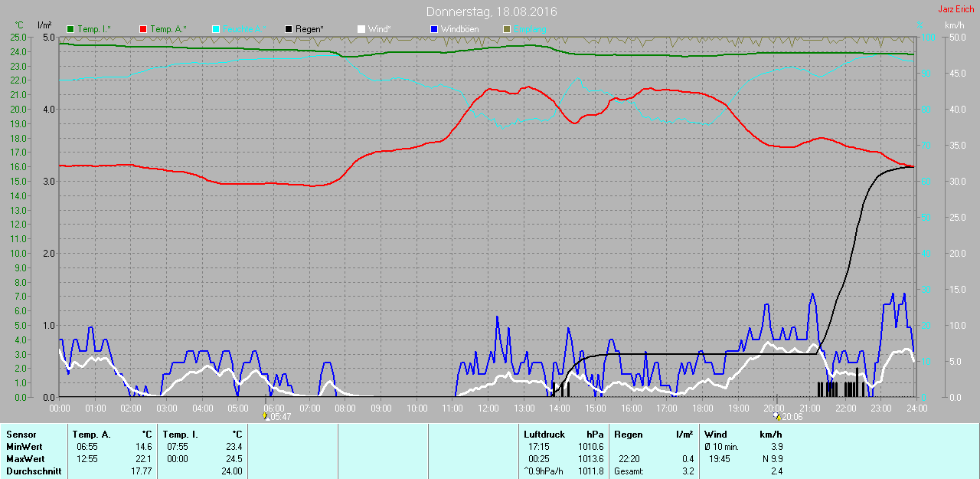
Task: Click the wind gust value 'N 9.9'
Action: 772,459
